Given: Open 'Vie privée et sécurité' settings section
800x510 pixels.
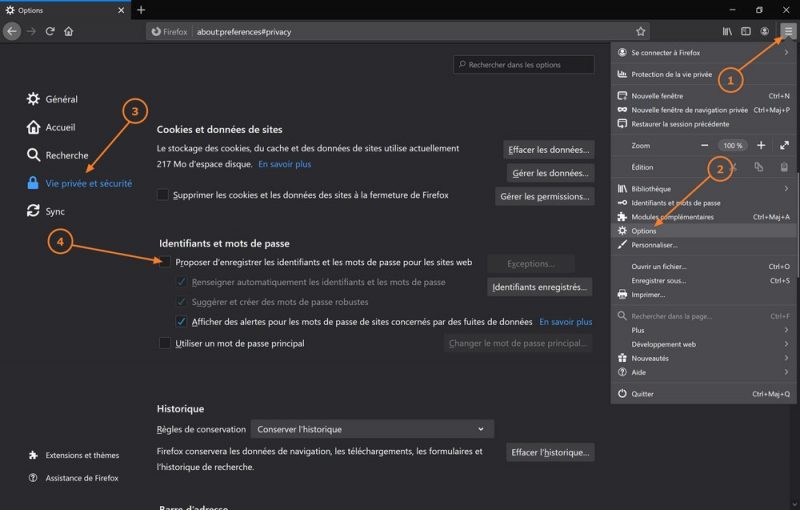Looking at the screenshot, I should 88,183.
